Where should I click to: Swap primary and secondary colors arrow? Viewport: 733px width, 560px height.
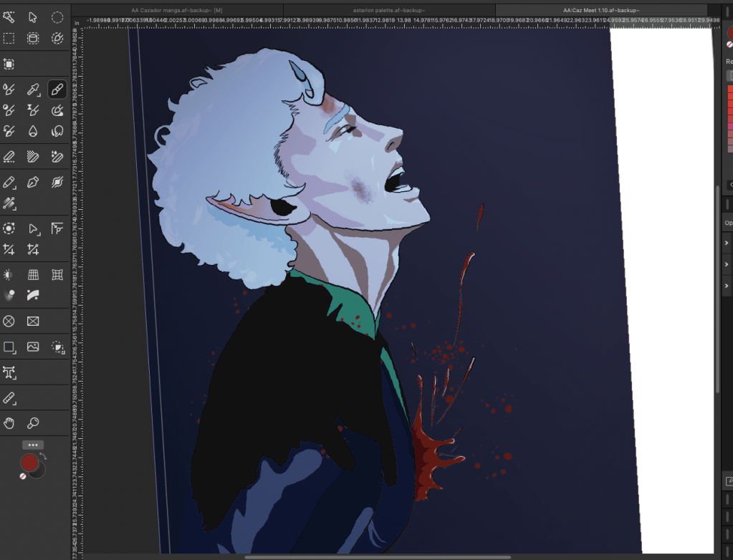(x=42, y=456)
